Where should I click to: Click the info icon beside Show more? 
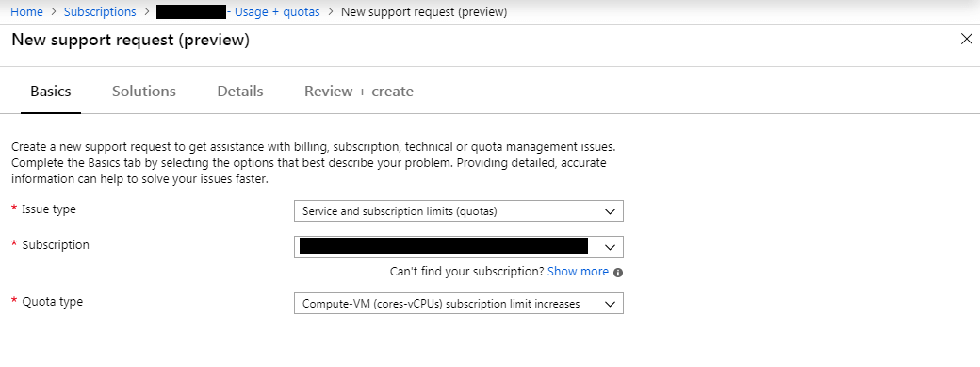[x=618, y=273]
